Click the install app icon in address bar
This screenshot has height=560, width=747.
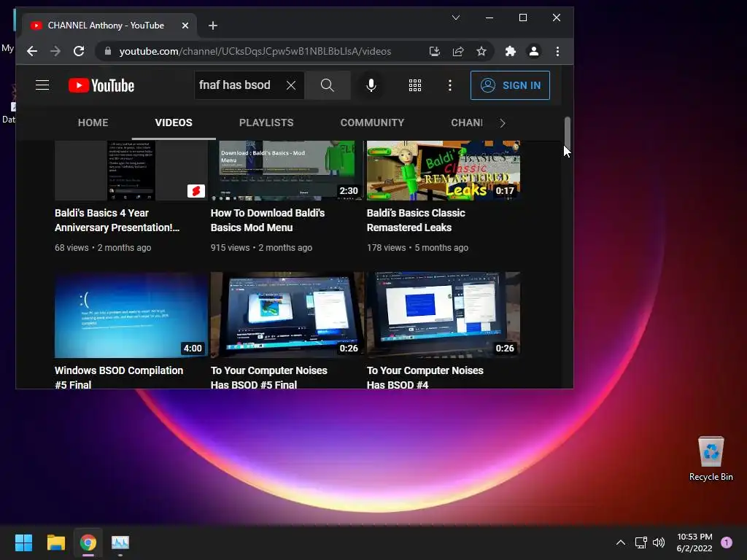pyautogui.click(x=435, y=52)
